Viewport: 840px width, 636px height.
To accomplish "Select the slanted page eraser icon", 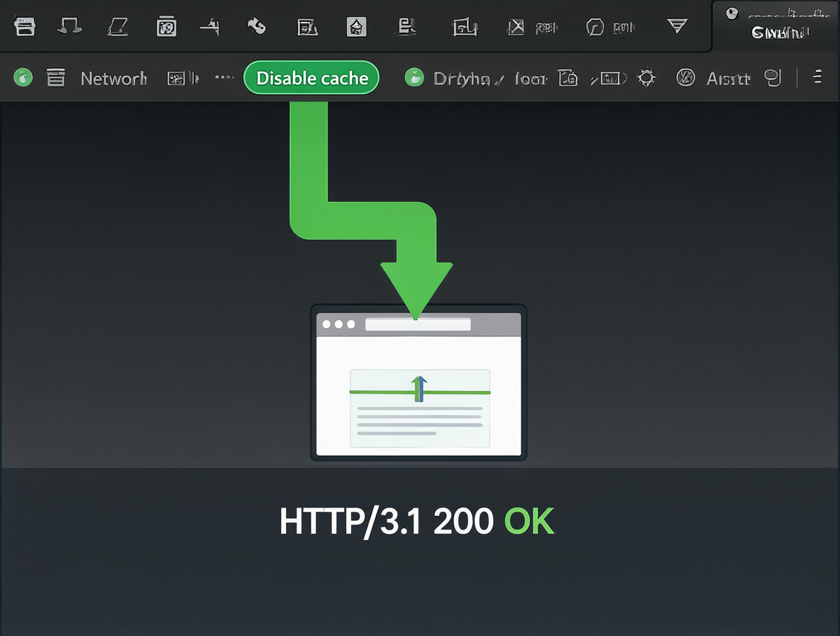I will point(117,26).
